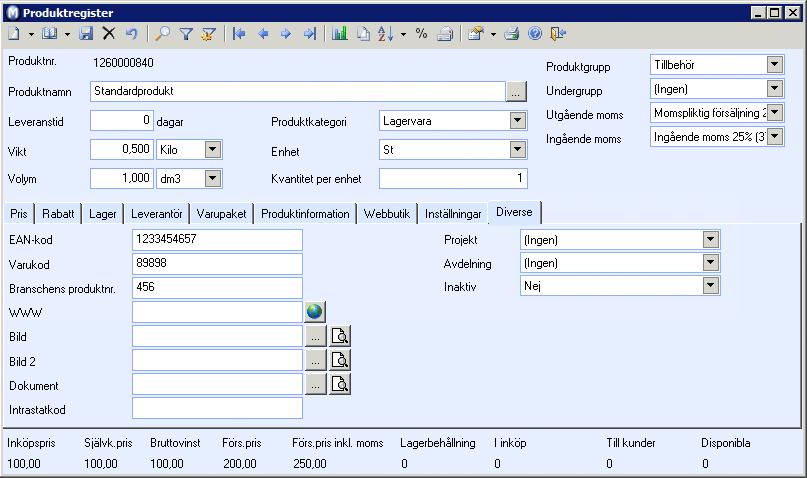Select the Diverse tab
This screenshot has height=478, width=807.
click(x=514, y=212)
